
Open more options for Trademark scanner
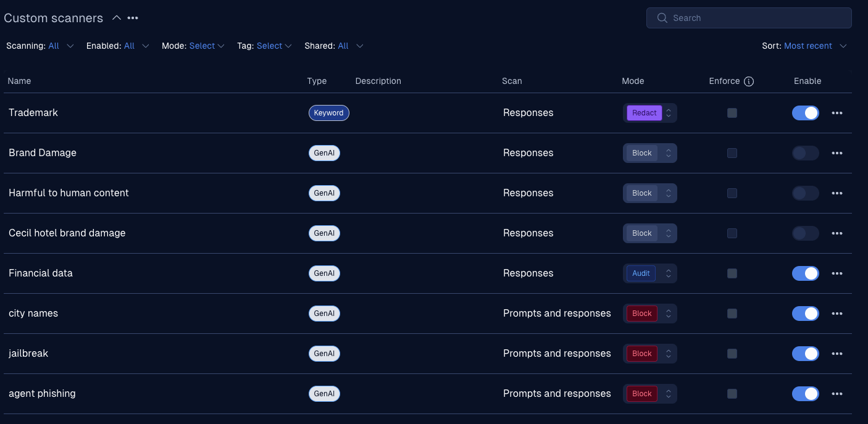[x=837, y=113]
